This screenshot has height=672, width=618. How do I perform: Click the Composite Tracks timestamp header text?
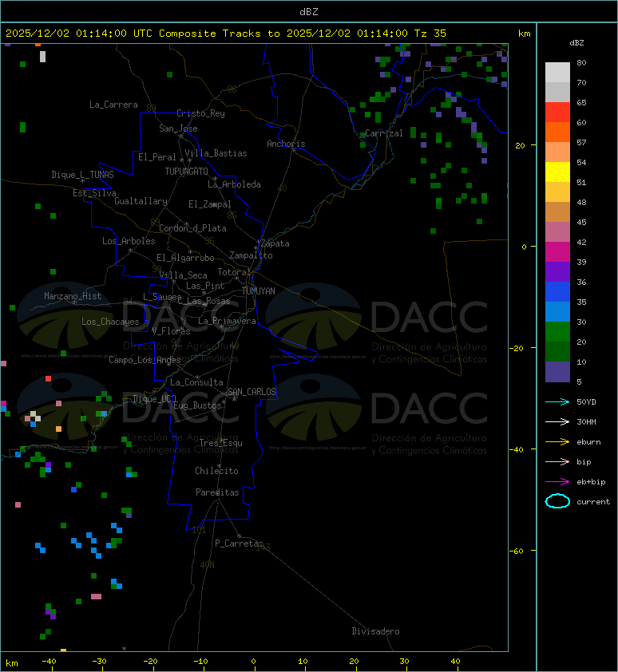coord(226,34)
